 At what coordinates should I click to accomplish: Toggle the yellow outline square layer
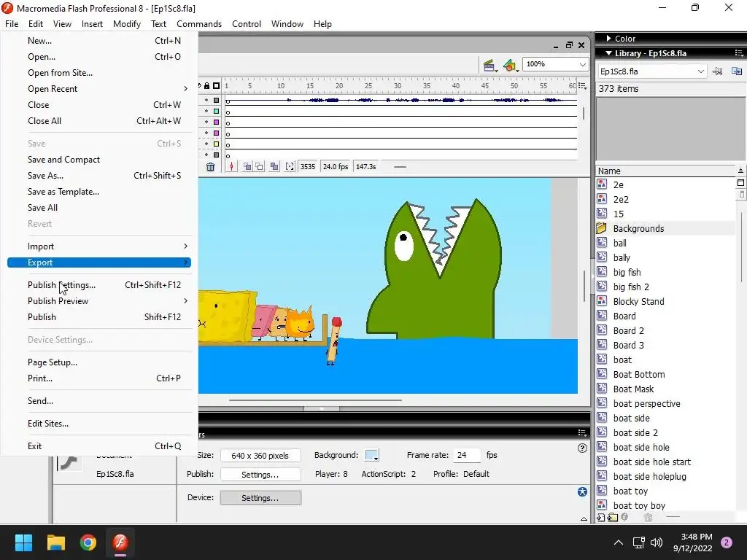[x=216, y=144]
